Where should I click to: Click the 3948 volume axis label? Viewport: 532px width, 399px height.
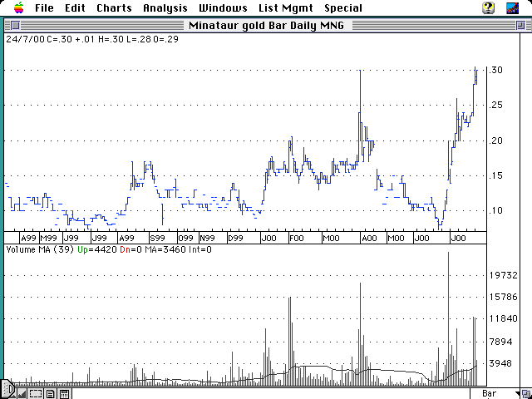[x=500, y=363]
